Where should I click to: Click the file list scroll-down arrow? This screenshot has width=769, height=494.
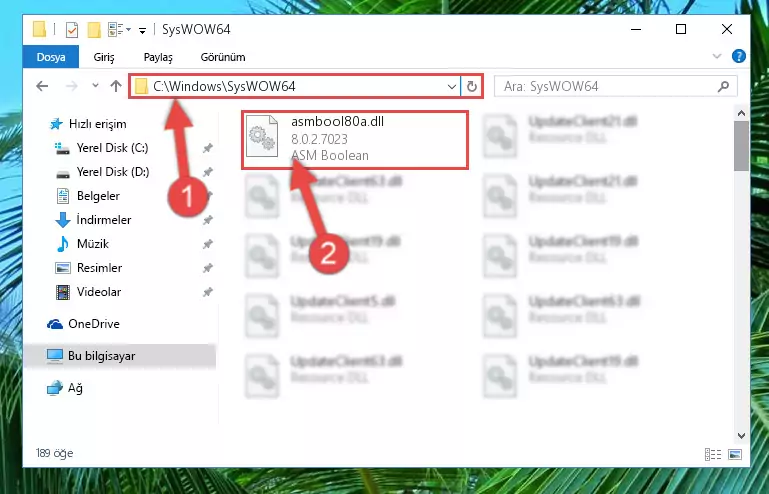(x=741, y=436)
